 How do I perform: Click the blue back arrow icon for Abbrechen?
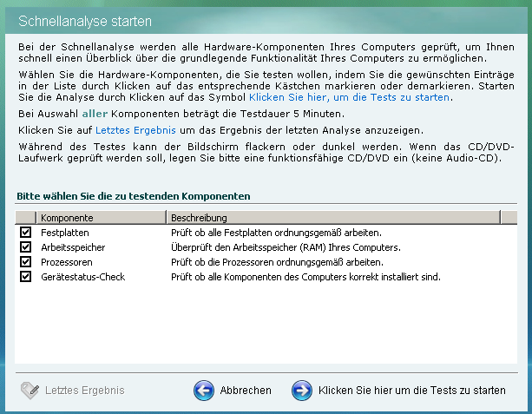point(204,391)
